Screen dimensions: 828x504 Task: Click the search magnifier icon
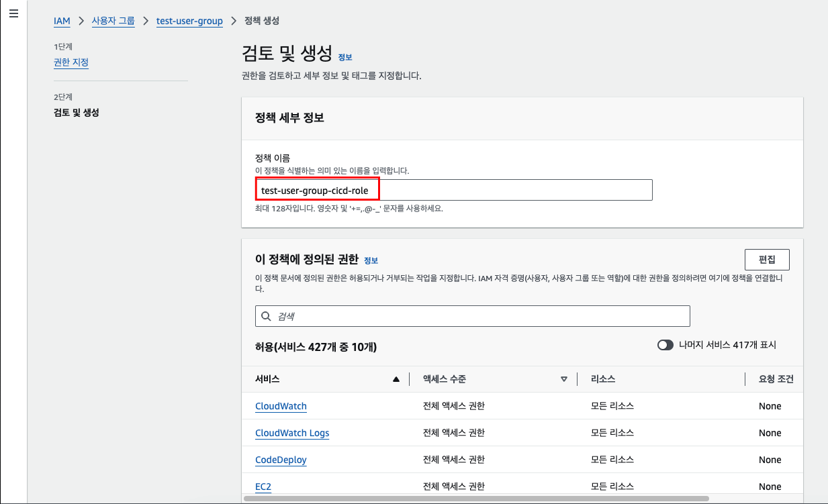pyautogui.click(x=267, y=315)
